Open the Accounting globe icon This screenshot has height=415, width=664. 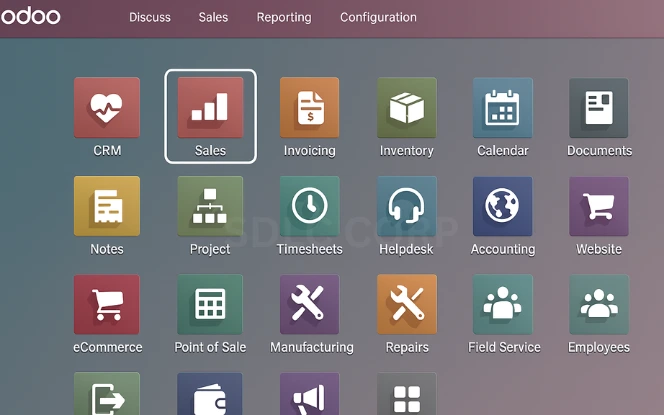[503, 206]
